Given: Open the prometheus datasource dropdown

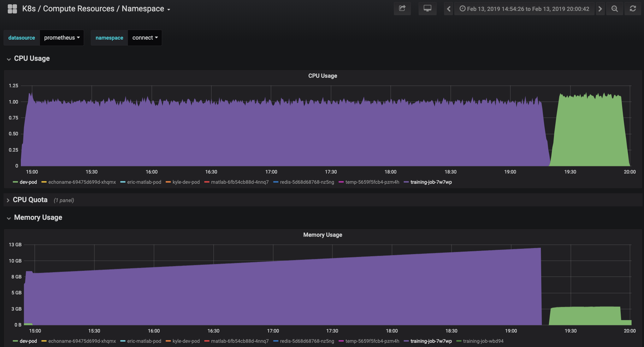Looking at the screenshot, I should 62,38.
